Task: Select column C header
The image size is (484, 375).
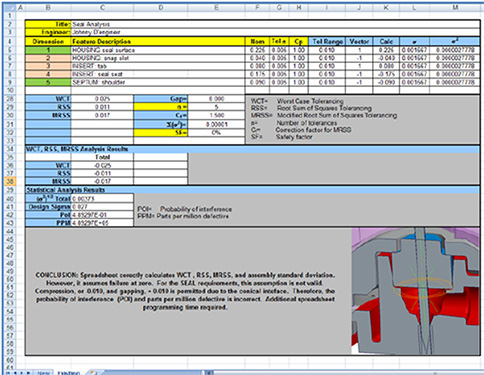Action: tap(102, 7)
